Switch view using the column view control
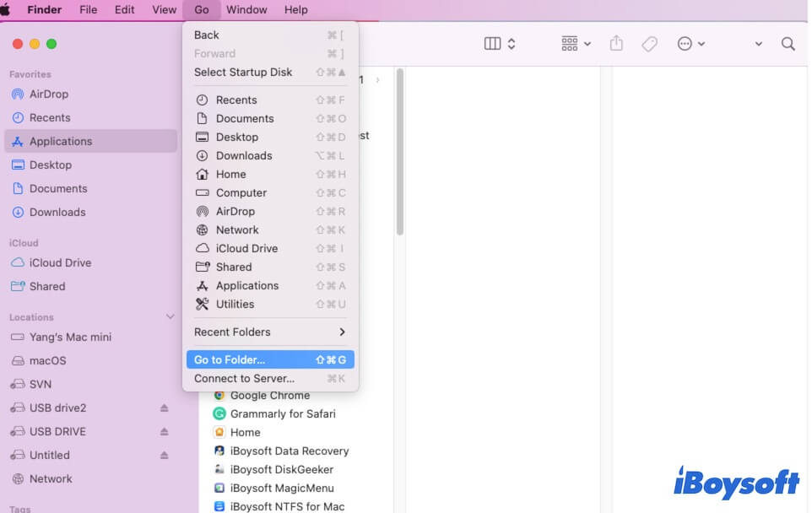The width and height of the screenshot is (812, 513). pyautogui.click(x=499, y=44)
